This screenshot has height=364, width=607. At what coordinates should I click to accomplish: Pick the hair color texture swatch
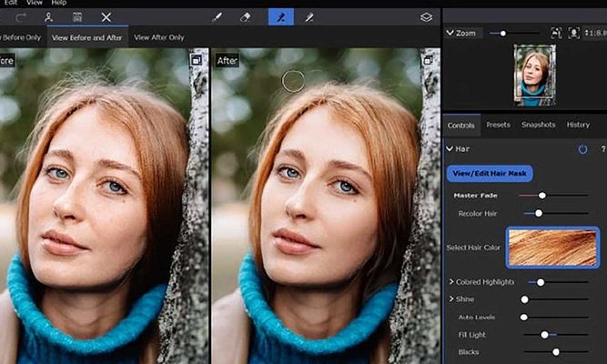point(551,248)
